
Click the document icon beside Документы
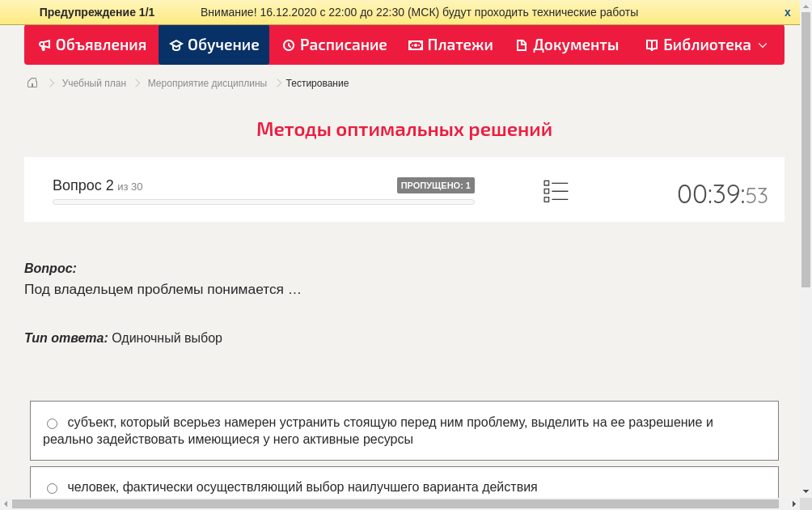click(520, 45)
